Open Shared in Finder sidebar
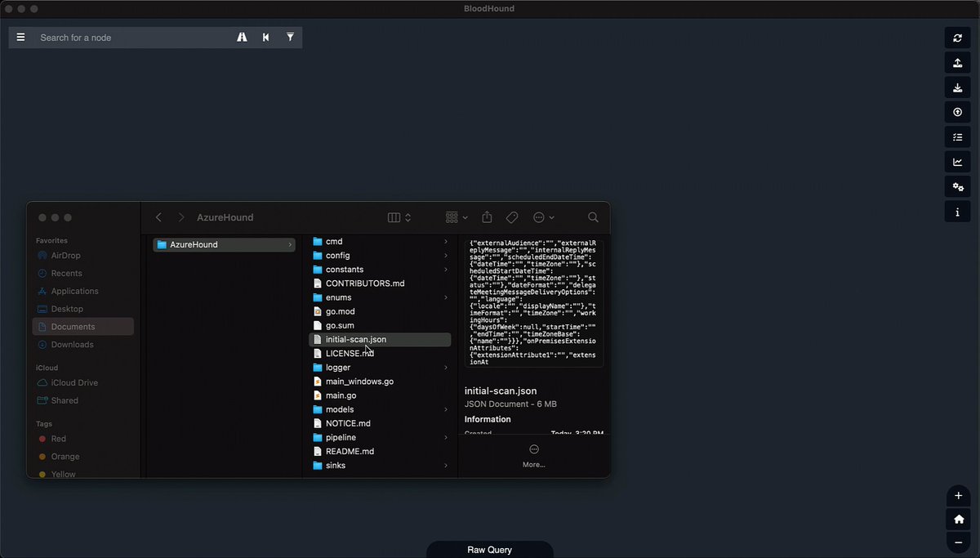This screenshot has width=980, height=558. pos(83,401)
